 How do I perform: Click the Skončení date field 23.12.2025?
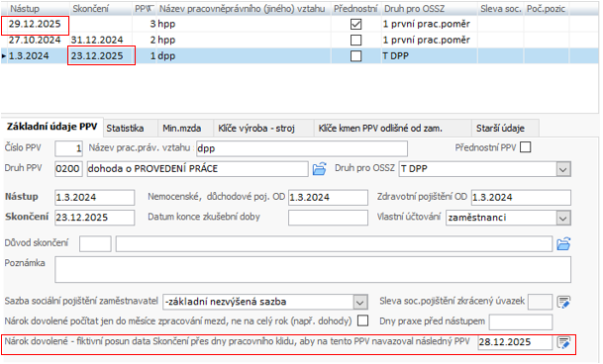coord(95,218)
